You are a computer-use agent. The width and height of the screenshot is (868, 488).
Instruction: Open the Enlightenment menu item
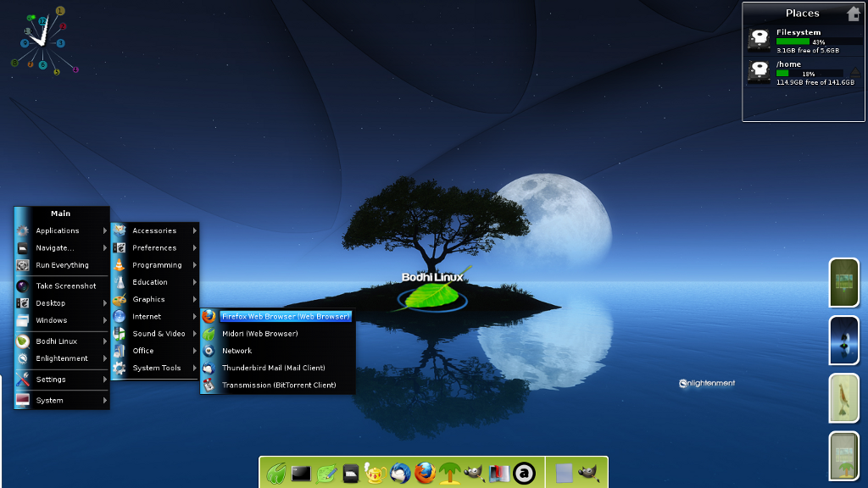pos(62,358)
